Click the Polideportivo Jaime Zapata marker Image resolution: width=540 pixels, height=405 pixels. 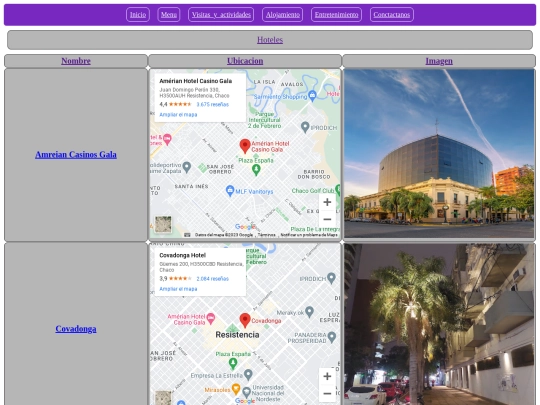[x=187, y=167]
